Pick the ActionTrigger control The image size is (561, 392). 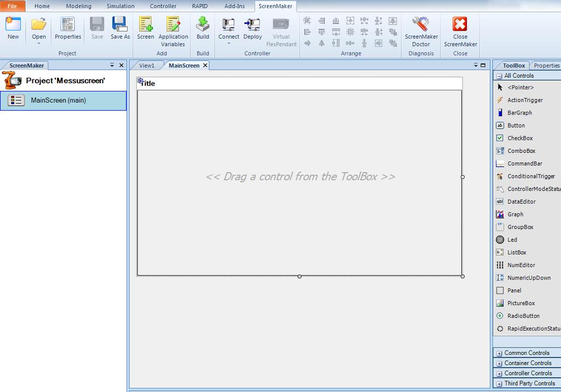point(525,100)
